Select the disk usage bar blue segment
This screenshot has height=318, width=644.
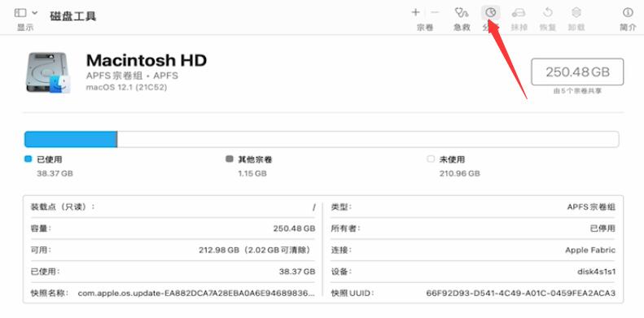click(71, 140)
